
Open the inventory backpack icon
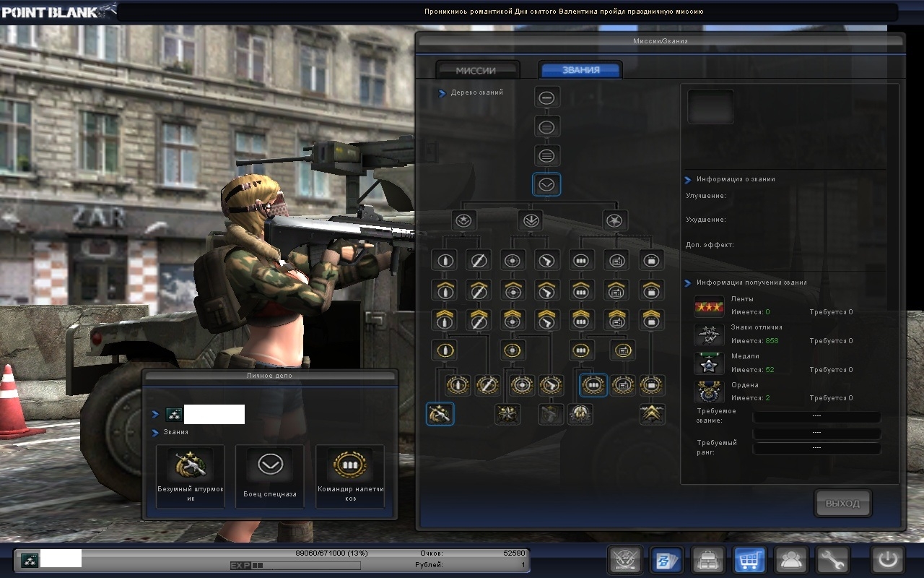(708, 560)
